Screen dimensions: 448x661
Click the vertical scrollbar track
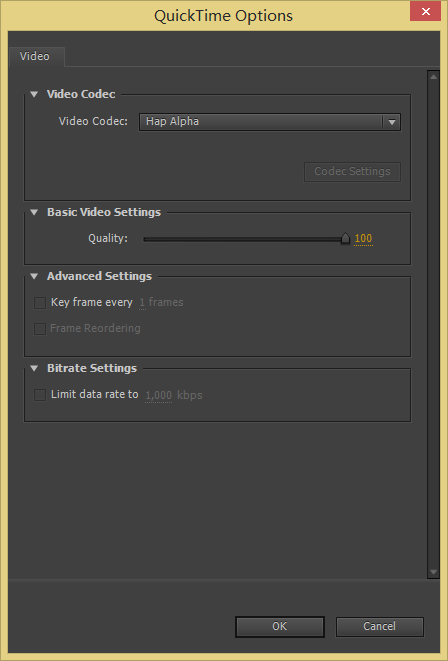coord(433,324)
